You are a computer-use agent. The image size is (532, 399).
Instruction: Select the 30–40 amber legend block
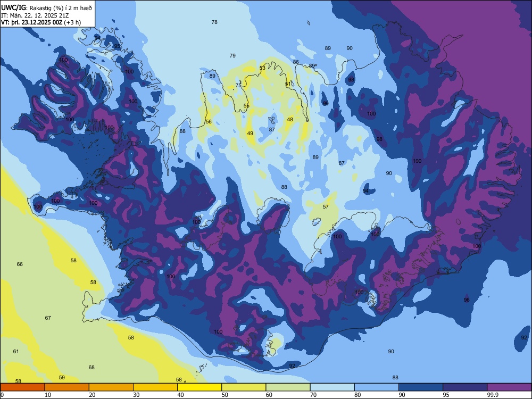155,387
